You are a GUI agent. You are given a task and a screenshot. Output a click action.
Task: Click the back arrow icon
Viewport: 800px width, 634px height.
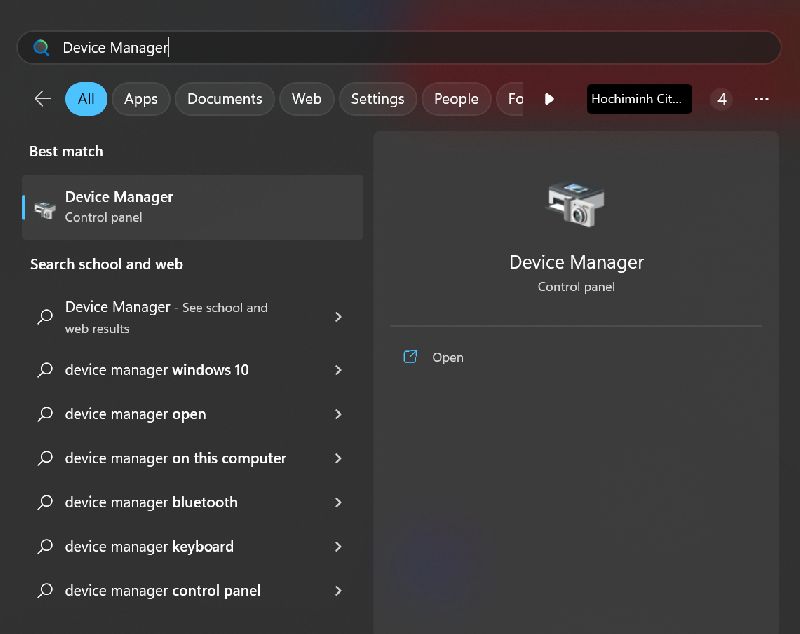42,99
